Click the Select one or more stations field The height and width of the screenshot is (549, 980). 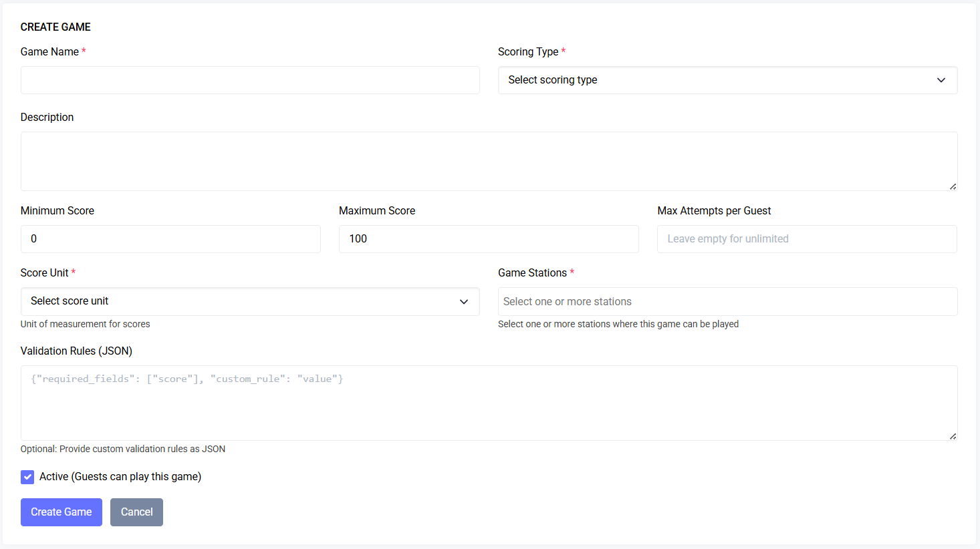click(727, 301)
